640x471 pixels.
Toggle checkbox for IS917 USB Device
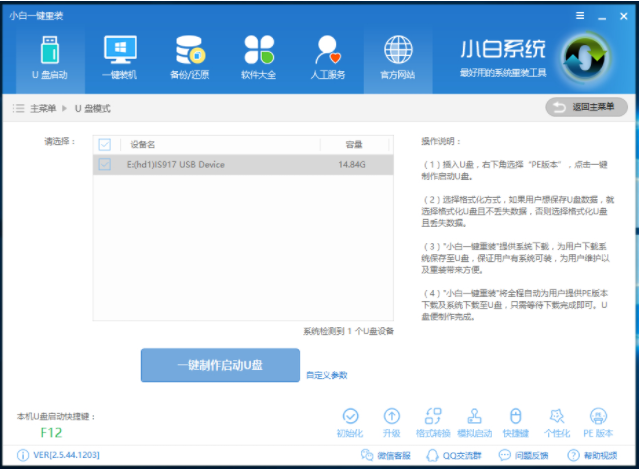click(106, 164)
